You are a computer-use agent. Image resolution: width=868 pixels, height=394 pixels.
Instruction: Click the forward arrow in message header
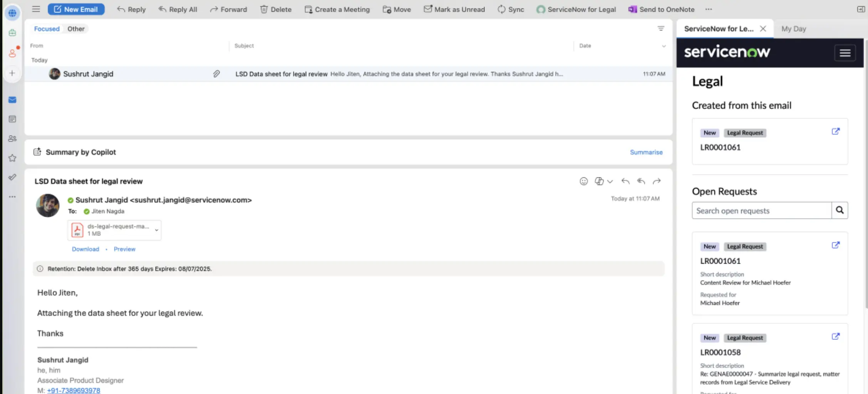(657, 181)
